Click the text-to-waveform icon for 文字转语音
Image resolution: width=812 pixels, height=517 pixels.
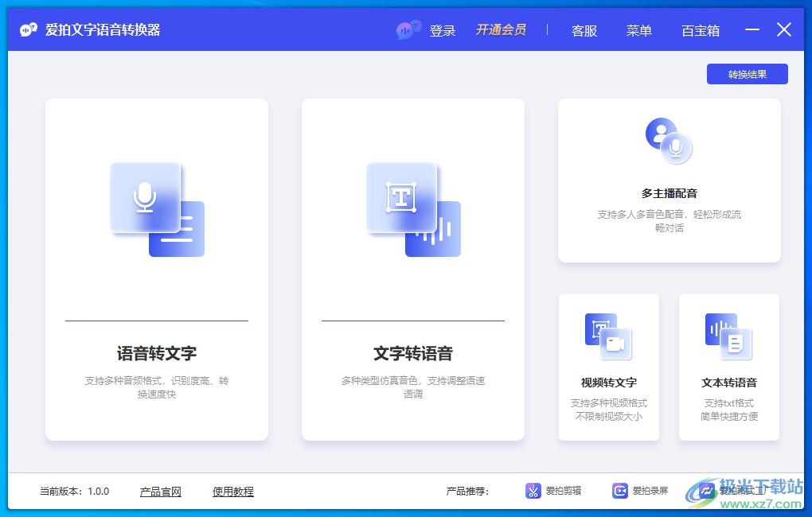[x=413, y=209]
